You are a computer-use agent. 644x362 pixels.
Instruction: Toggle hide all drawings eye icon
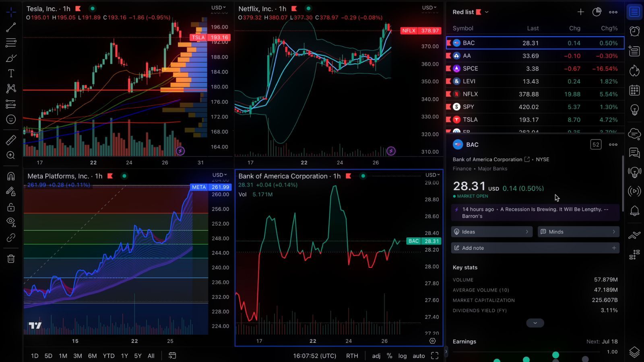(11, 222)
